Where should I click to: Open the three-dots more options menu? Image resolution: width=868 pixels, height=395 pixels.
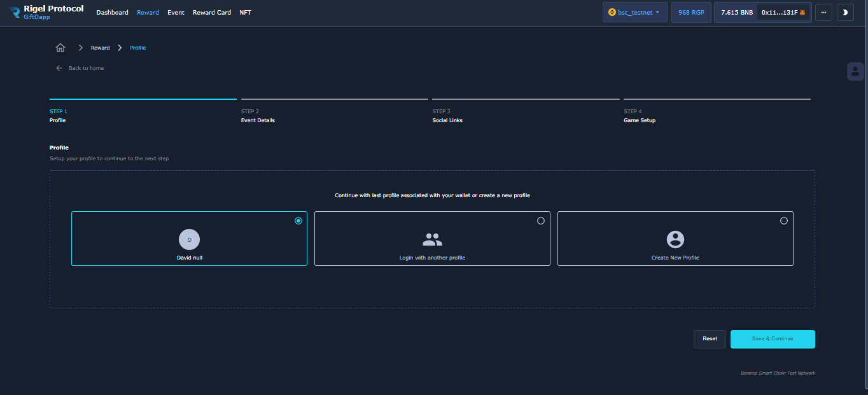point(823,12)
